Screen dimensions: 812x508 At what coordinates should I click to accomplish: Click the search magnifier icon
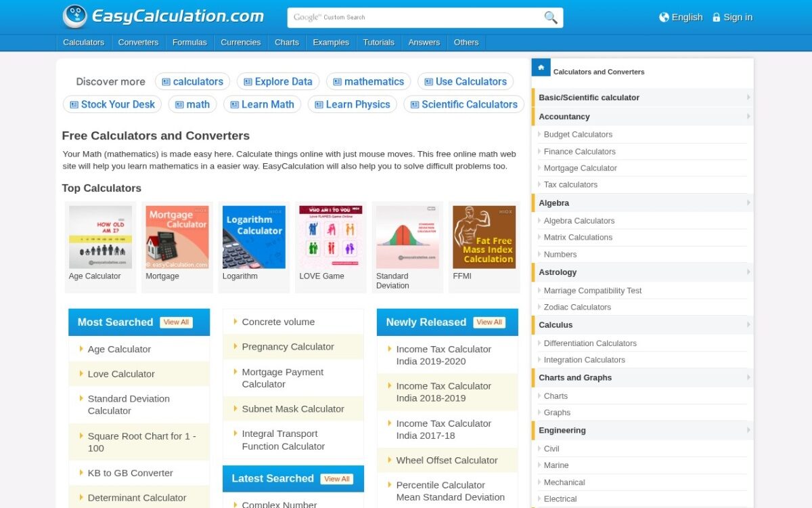tap(551, 18)
